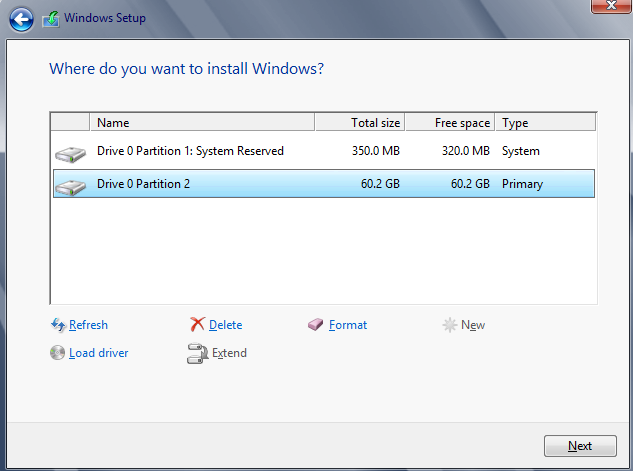Click the 320.0 MB free space cell

tap(466, 151)
